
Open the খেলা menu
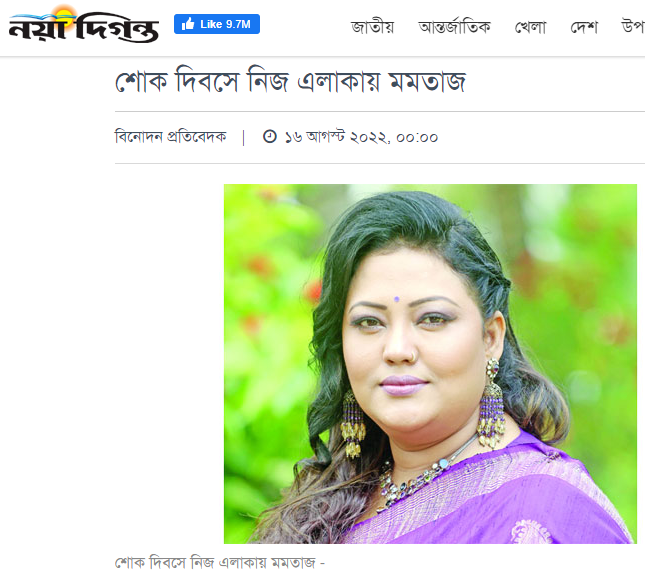530,27
